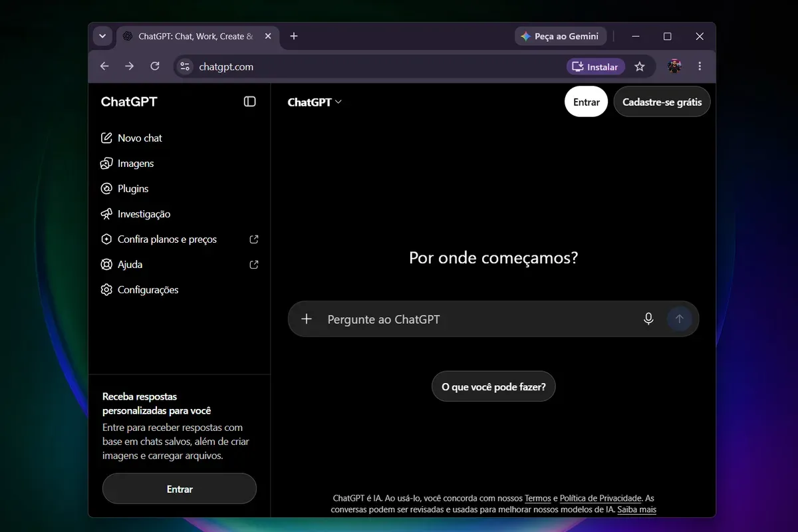Viewport: 798px width, 532px height.
Task: Click 'Por onde começamos?' heading
Action: tap(493, 258)
